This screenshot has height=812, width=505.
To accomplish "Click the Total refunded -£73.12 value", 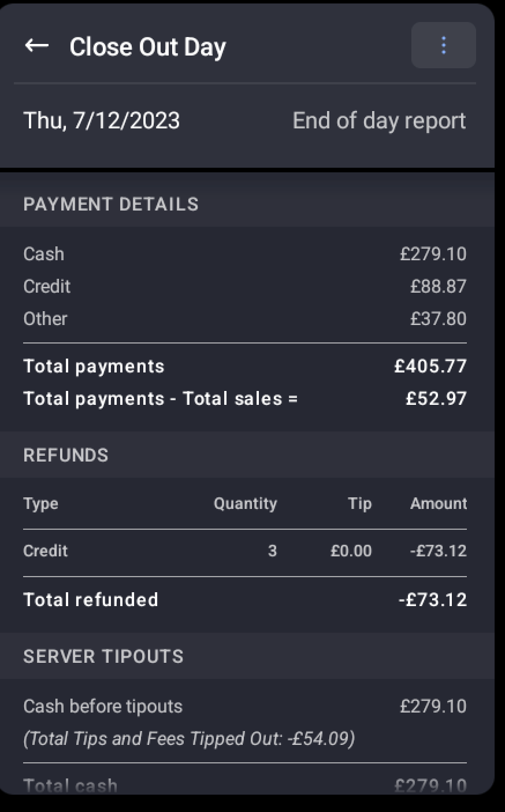I will coord(433,600).
